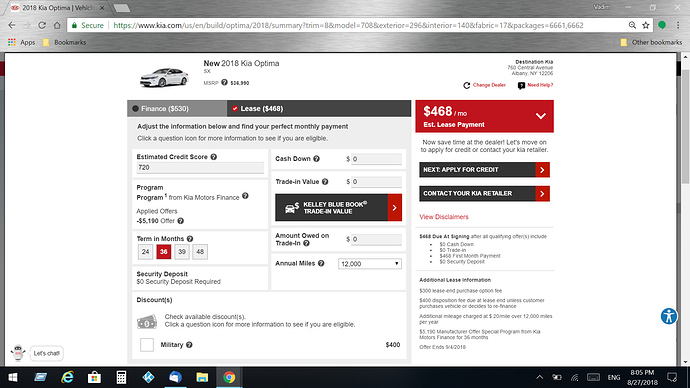Open the Annual Miles info icon
The image size is (690, 388).
tap(321, 264)
